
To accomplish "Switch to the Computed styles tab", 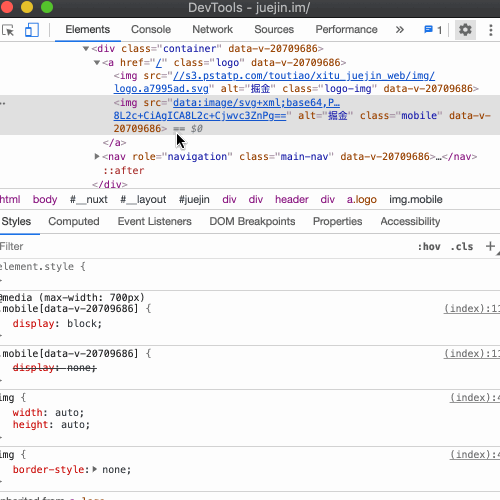I will (74, 221).
